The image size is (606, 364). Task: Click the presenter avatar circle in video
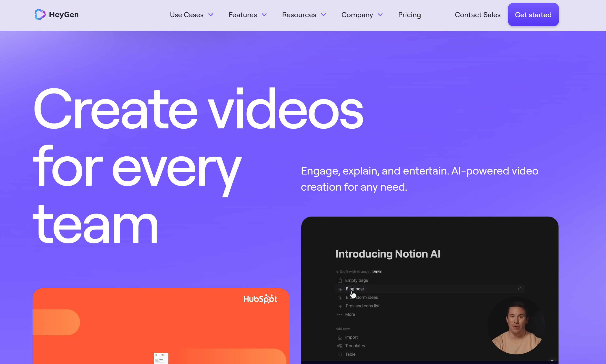pyautogui.click(x=516, y=326)
